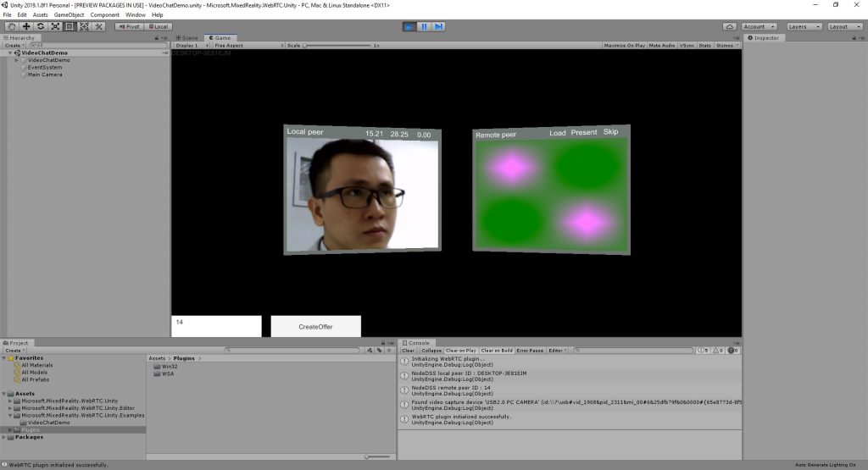Toggle Pivot handle position

[129, 26]
